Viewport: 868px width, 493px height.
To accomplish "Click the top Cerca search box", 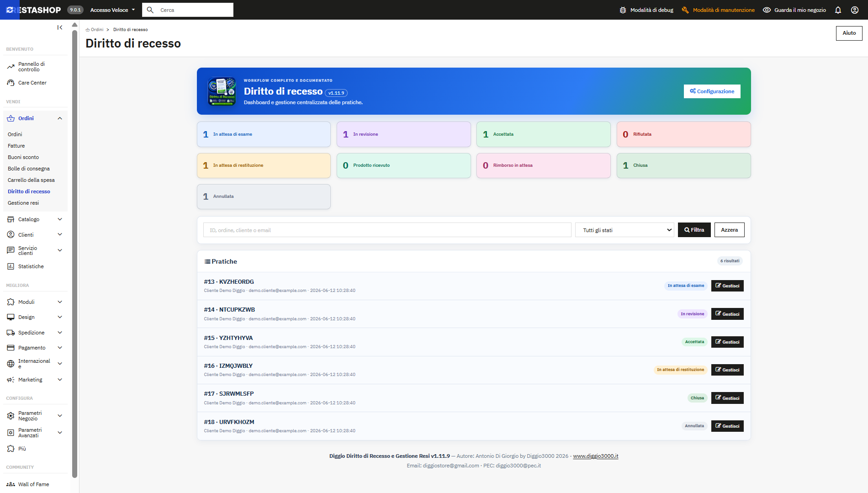I will [188, 10].
